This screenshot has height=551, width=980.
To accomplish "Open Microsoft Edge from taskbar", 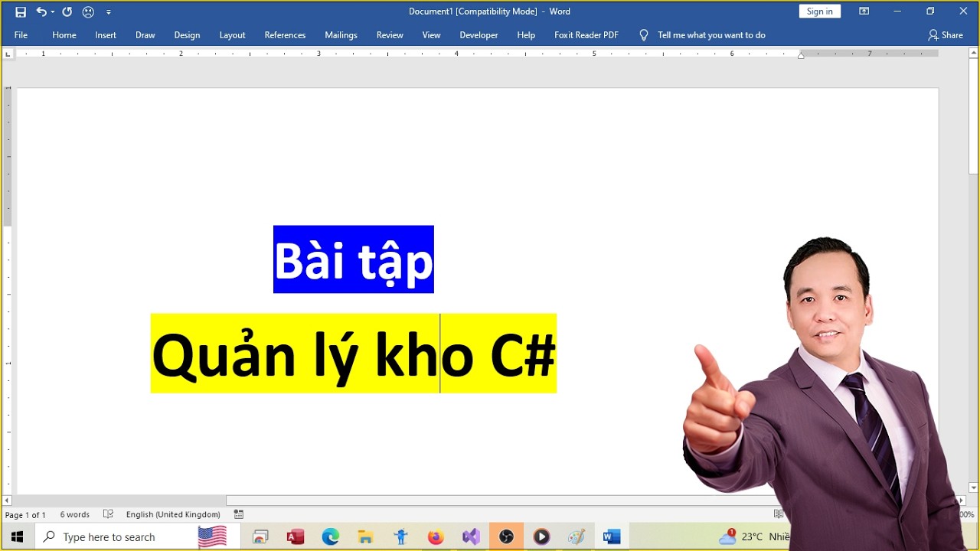I will point(331,537).
